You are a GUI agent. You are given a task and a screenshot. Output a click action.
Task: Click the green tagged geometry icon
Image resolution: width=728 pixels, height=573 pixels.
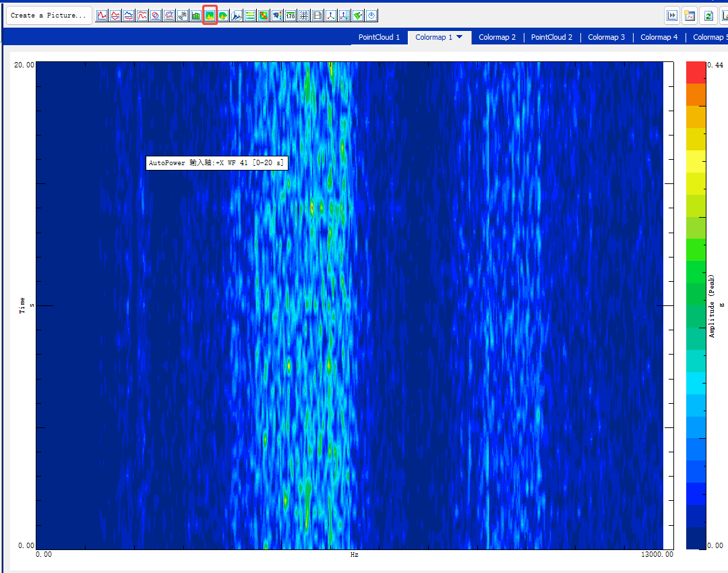click(x=358, y=16)
